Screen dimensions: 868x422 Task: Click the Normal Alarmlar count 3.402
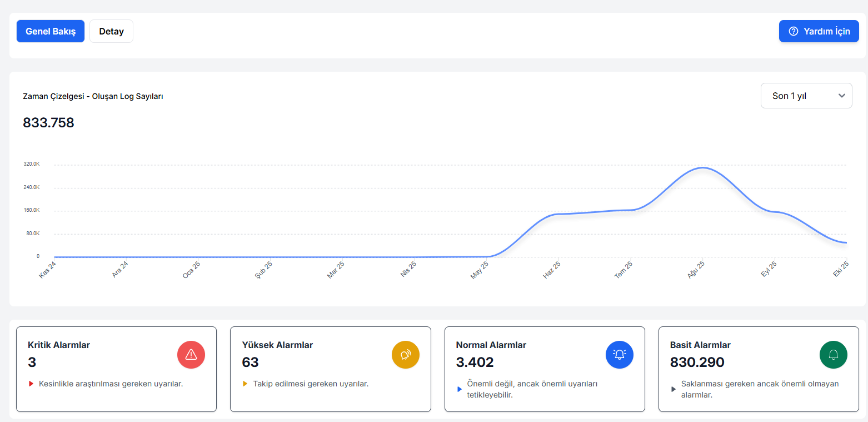tap(475, 363)
